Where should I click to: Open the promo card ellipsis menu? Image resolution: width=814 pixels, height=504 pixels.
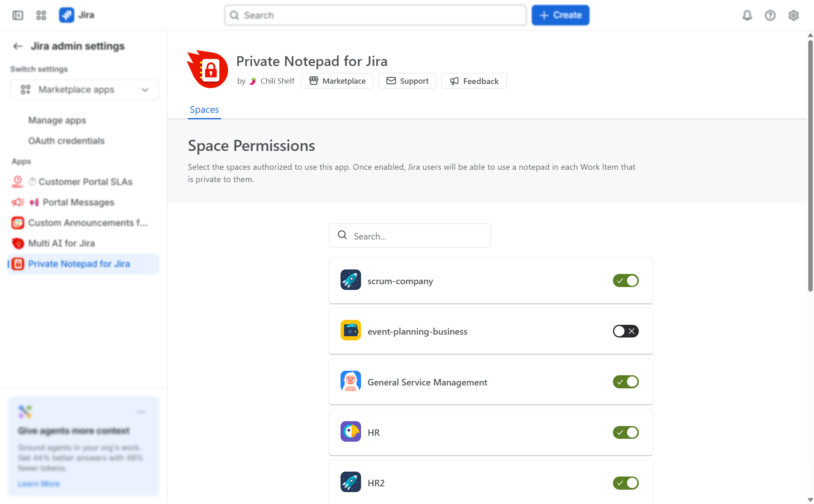click(x=141, y=412)
